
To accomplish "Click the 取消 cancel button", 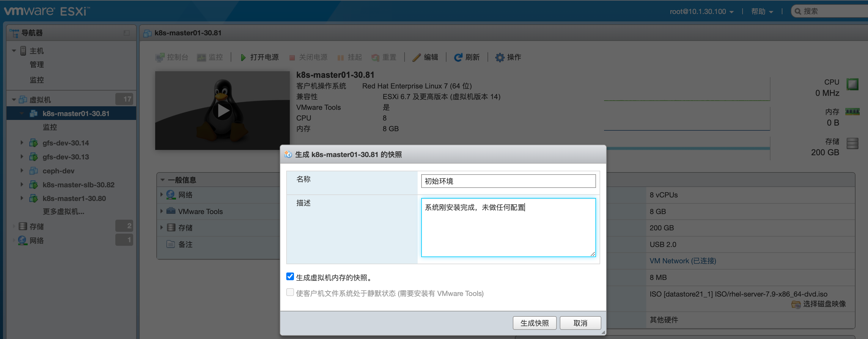I will [x=580, y=323].
